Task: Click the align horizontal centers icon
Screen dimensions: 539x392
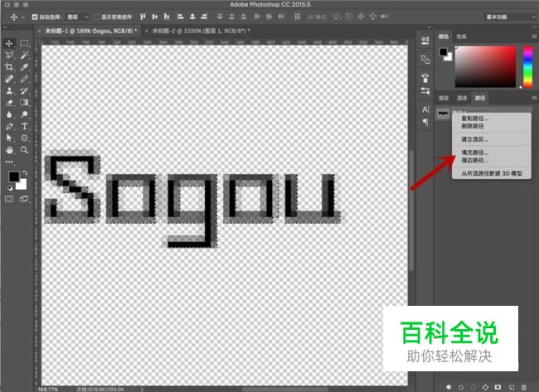Action: [x=192, y=17]
